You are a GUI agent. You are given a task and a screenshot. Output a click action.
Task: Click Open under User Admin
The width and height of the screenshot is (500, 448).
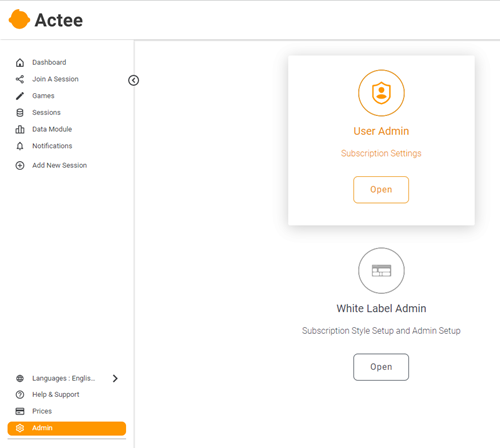point(381,190)
